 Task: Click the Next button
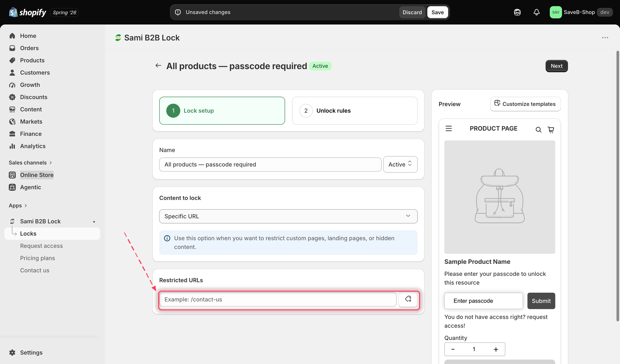tap(556, 66)
